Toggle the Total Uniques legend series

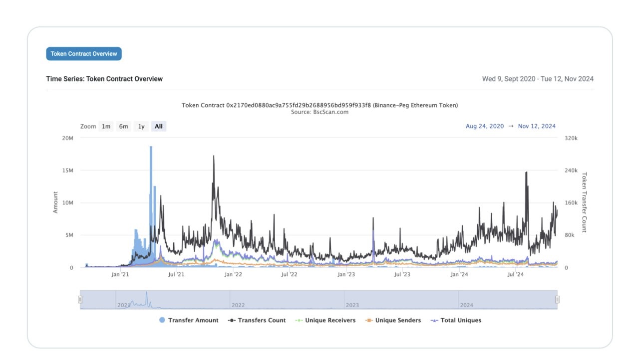pyautogui.click(x=456, y=320)
